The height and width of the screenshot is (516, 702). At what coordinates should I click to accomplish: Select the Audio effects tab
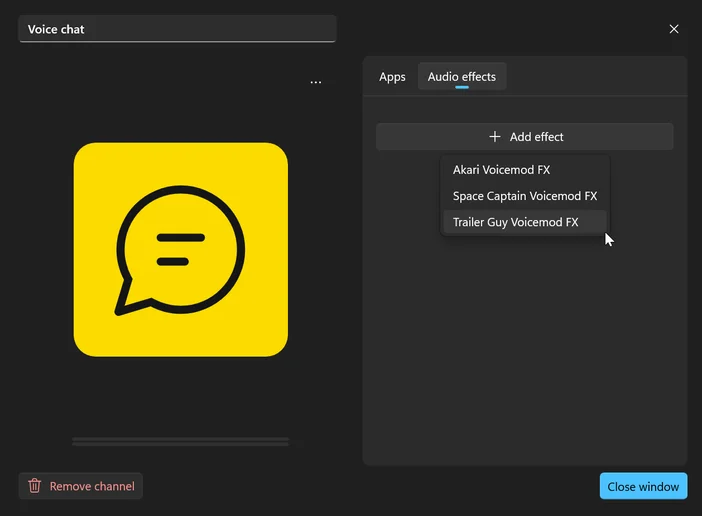pos(462,77)
